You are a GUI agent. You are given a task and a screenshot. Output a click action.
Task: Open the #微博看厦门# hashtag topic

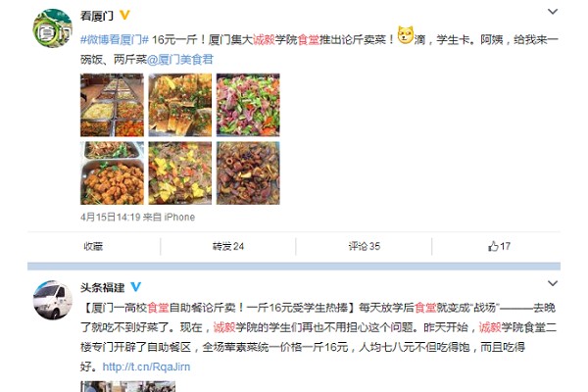click(115, 39)
